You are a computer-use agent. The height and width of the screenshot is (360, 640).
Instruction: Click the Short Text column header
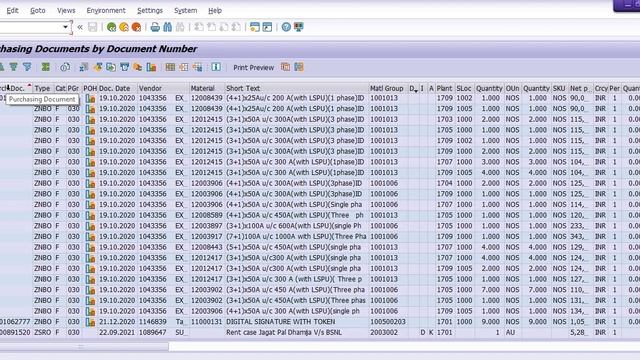(x=296, y=88)
